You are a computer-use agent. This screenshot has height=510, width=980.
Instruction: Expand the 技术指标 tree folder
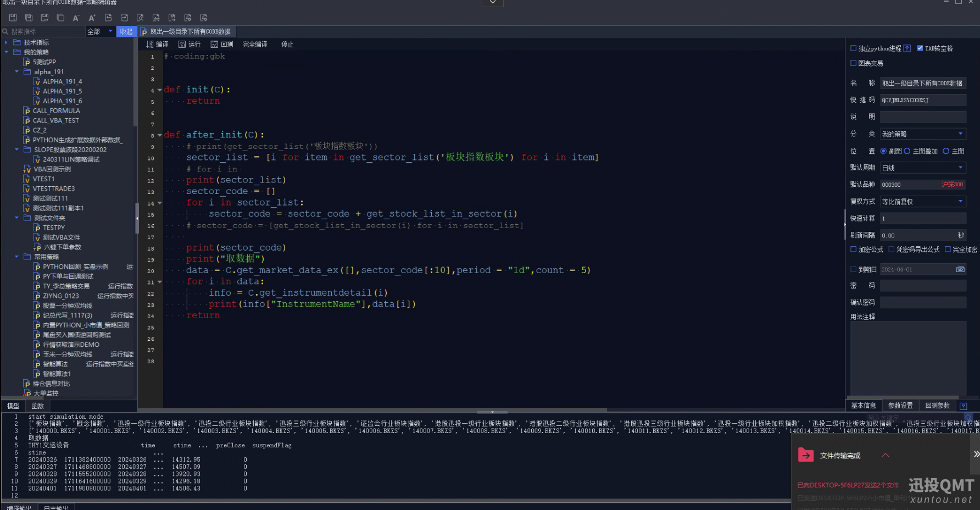(6, 42)
